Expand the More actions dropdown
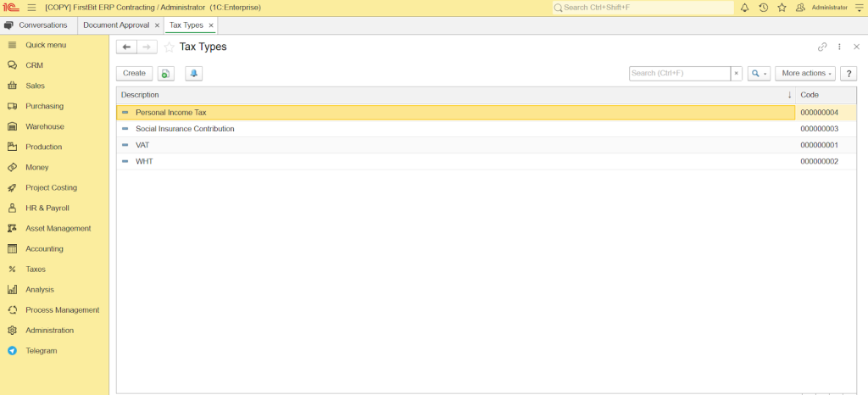The width and height of the screenshot is (868, 395). click(x=804, y=74)
